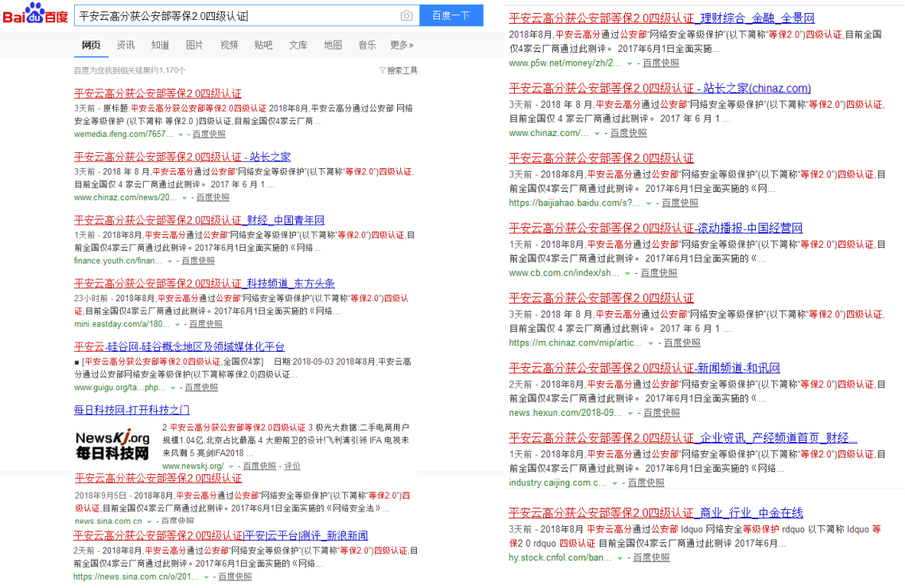Open 百度快照 for mini.eastday.com result
905x588 pixels.
tap(206, 324)
